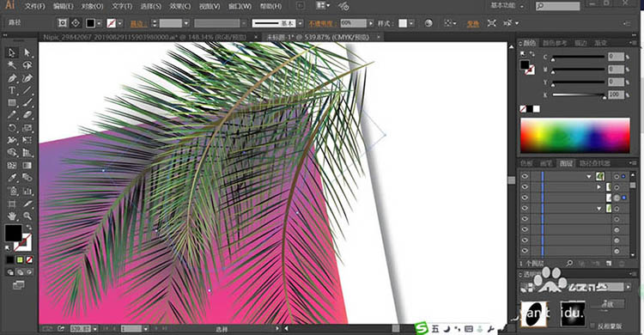Select the Selection (black arrow) tool
644x335 pixels.
pyautogui.click(x=11, y=52)
